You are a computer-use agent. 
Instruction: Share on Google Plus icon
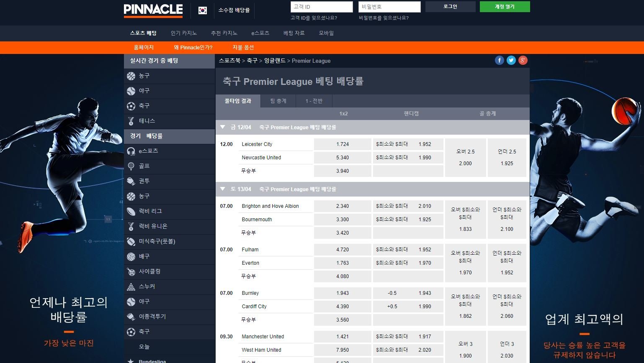point(523,60)
